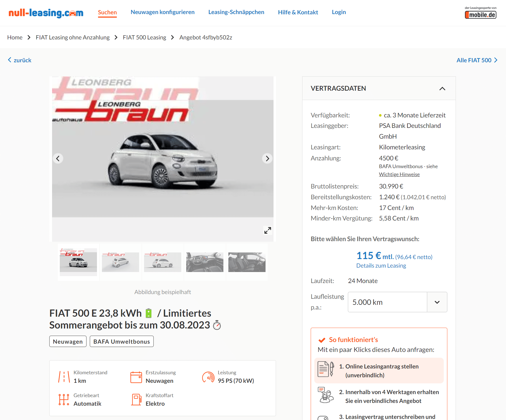Open the Suchen menu item
This screenshot has height=420, width=506.
pos(107,12)
